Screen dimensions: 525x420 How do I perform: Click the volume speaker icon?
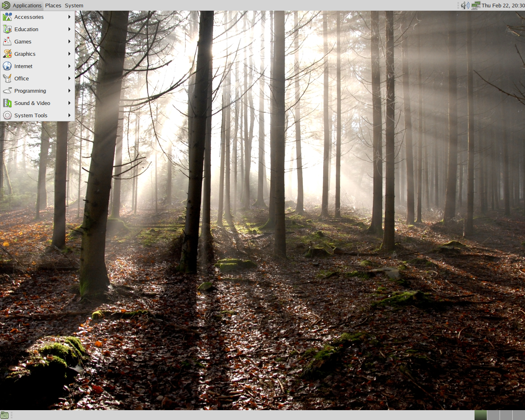pyautogui.click(x=465, y=5)
